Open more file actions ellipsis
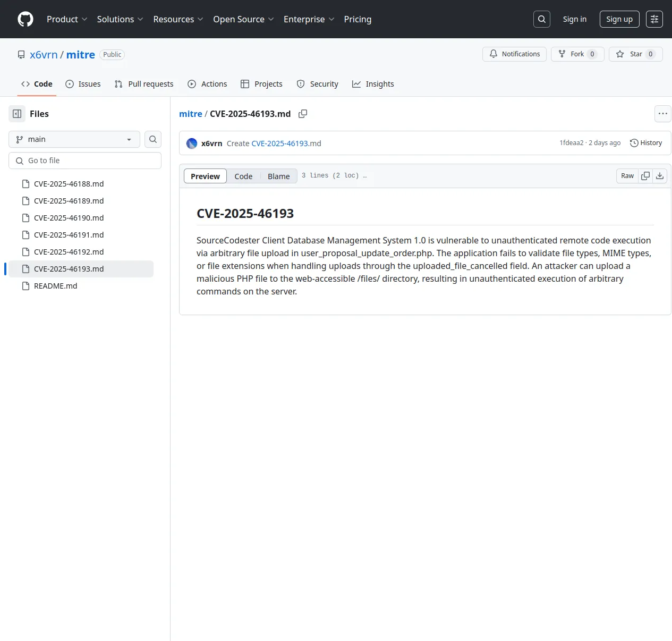Image resolution: width=672 pixels, height=641 pixels. (x=663, y=114)
